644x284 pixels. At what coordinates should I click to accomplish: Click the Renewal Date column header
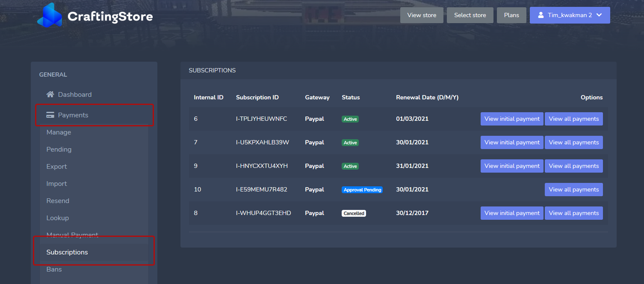[x=427, y=98]
